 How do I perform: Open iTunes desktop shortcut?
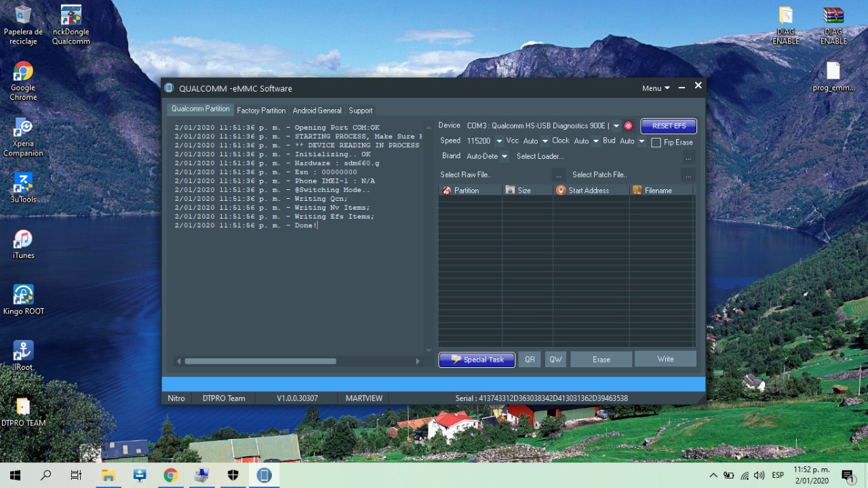pos(23,244)
